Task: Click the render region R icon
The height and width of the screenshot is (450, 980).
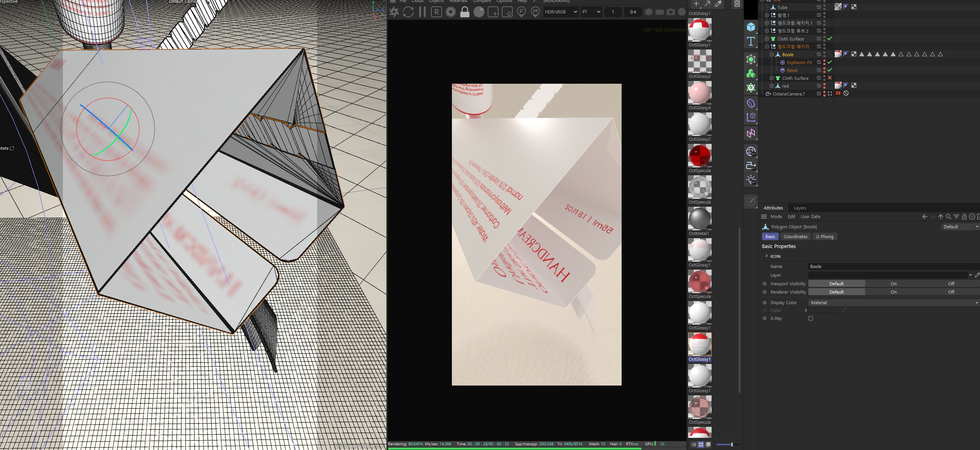Action: (x=436, y=12)
